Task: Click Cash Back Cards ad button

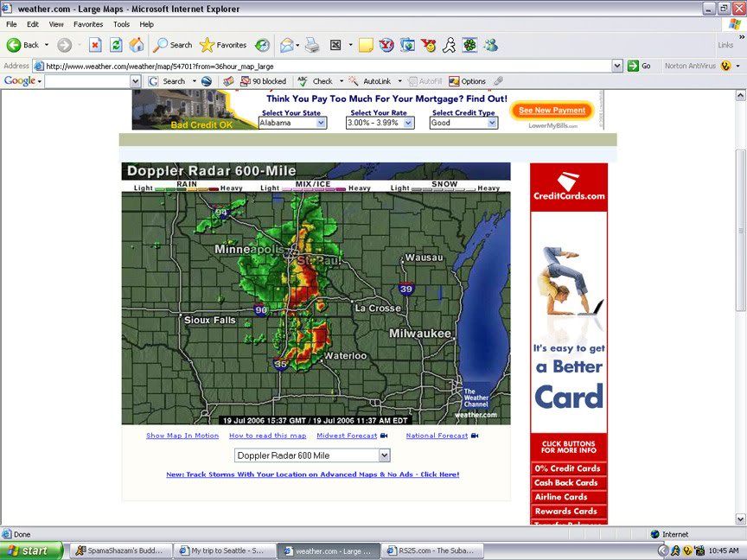Action: tap(568, 483)
